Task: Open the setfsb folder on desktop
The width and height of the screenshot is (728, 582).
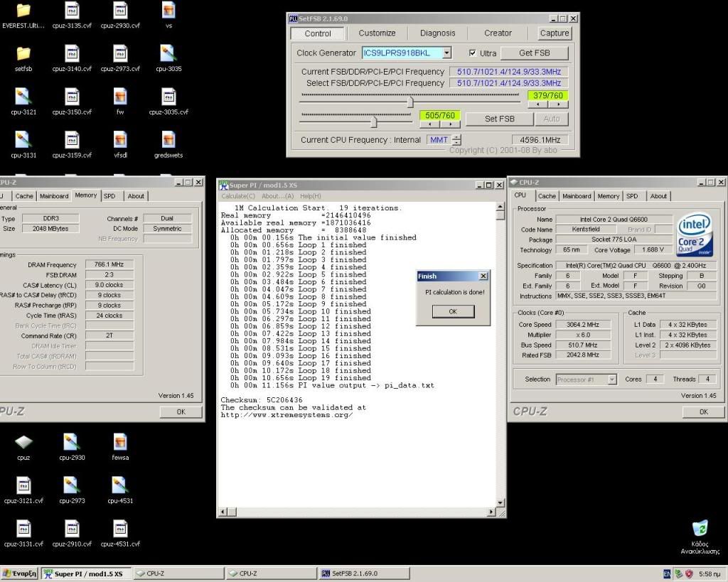Action: (23, 53)
